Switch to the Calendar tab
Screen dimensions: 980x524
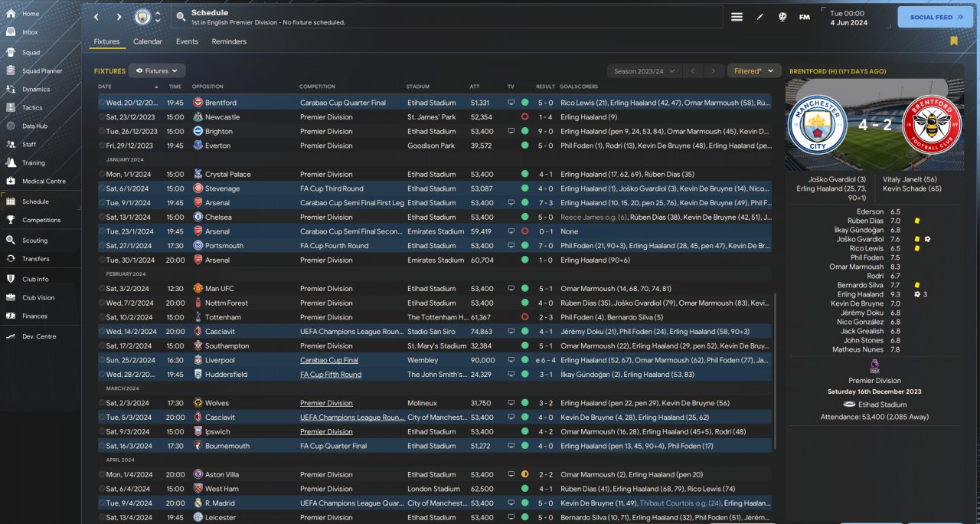[148, 41]
